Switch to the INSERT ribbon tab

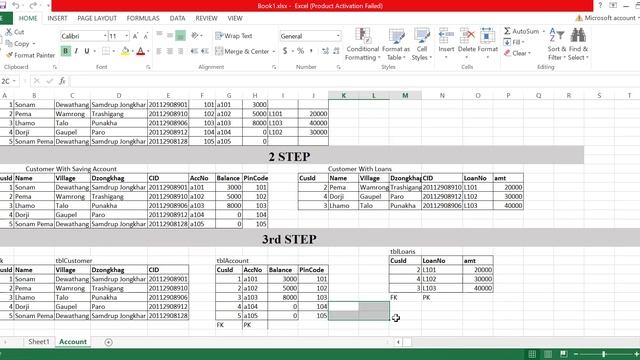pos(57,18)
